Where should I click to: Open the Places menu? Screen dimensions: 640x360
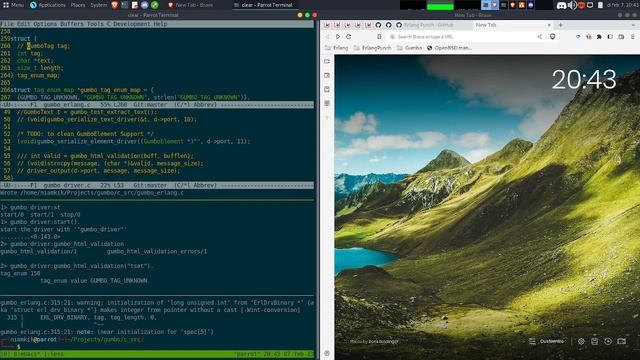pyautogui.click(x=78, y=5)
